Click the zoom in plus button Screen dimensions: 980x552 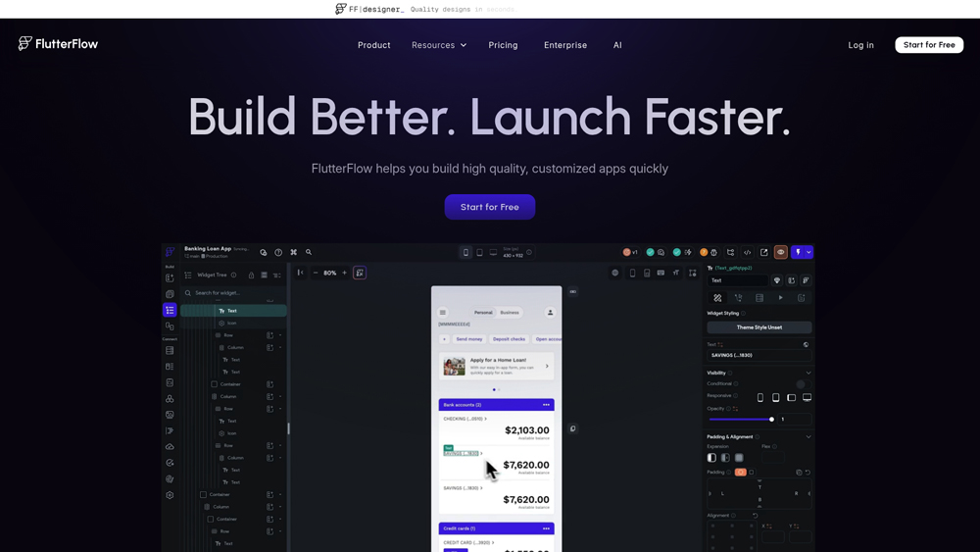[344, 273]
